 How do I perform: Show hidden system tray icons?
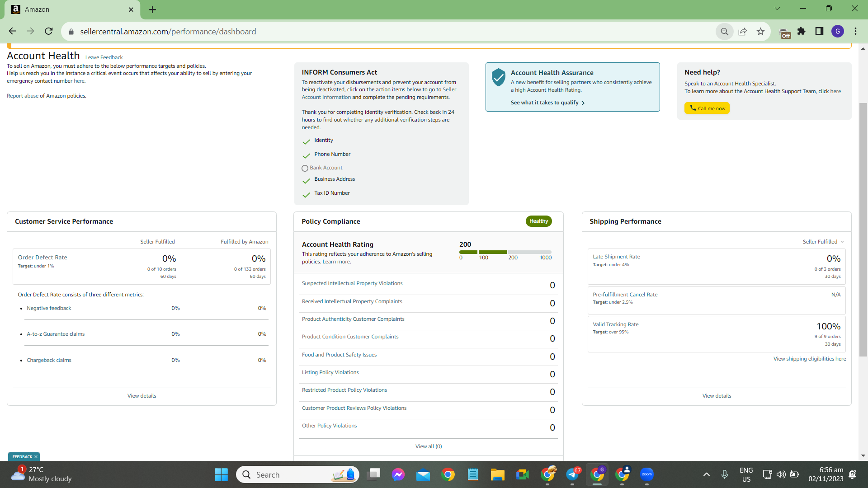[x=706, y=474]
